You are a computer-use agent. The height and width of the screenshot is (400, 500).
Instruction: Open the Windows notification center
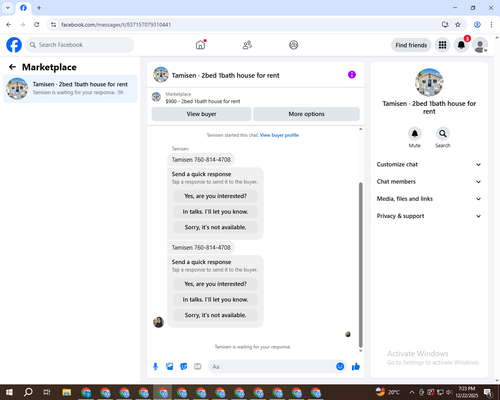[x=488, y=392]
